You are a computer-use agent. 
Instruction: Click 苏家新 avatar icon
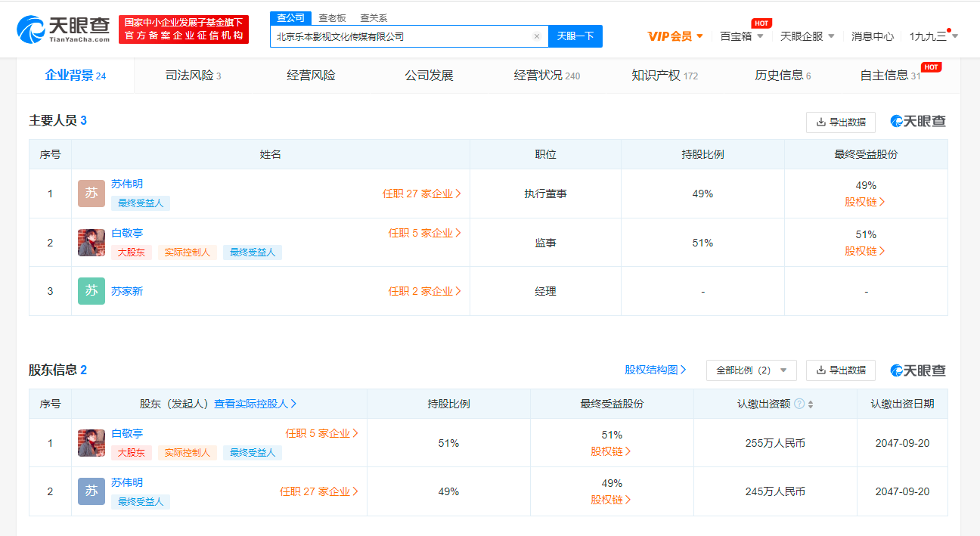[x=91, y=291]
